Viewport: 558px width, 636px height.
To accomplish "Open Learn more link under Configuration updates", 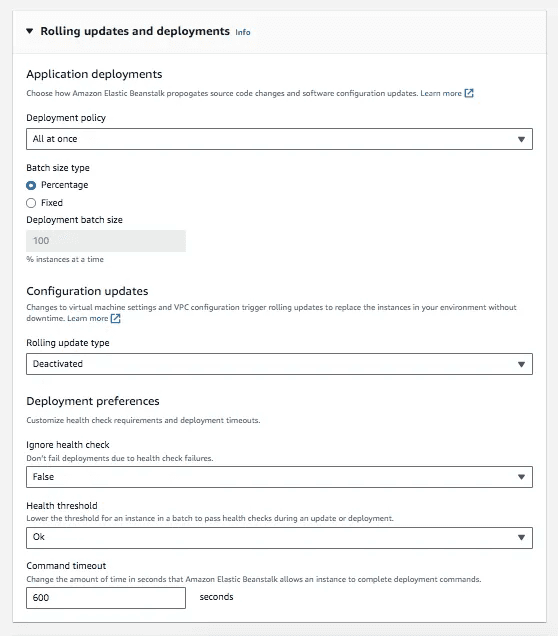I will tap(88, 318).
